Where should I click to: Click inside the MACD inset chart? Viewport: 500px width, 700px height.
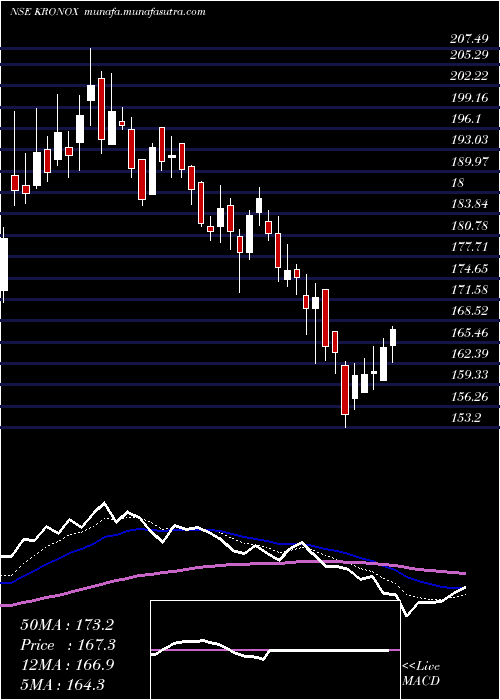(x=275, y=650)
